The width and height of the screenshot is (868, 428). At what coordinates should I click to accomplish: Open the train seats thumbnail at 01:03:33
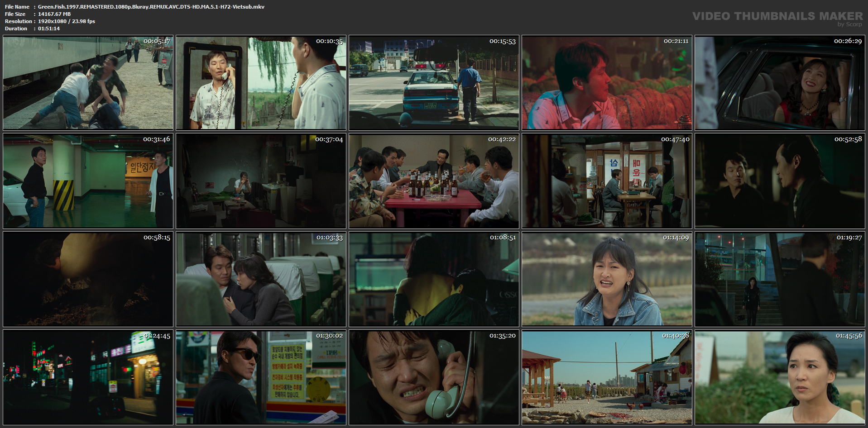tap(261, 279)
